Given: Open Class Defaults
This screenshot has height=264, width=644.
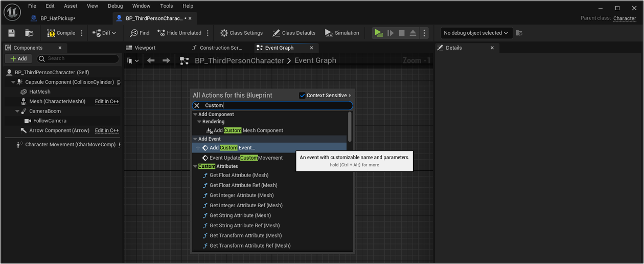Looking at the screenshot, I should [x=294, y=33].
